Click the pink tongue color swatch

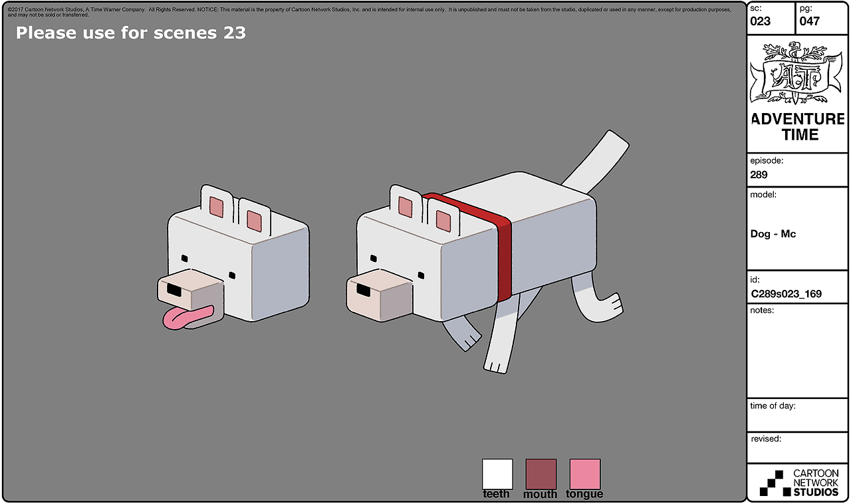585,474
